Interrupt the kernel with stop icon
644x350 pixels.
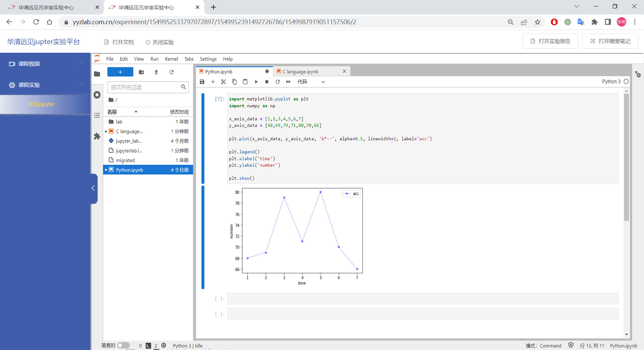267,82
